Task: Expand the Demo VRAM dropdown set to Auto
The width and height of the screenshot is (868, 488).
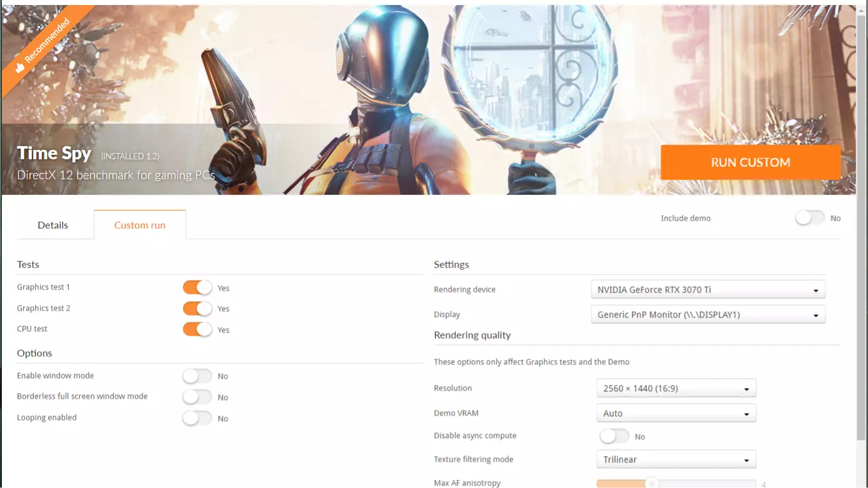Action: (676, 413)
